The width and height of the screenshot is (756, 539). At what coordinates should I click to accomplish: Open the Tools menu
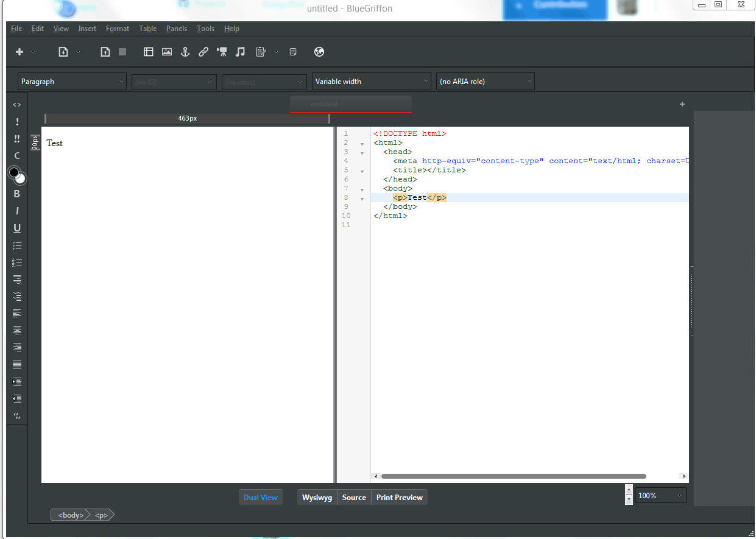point(205,29)
